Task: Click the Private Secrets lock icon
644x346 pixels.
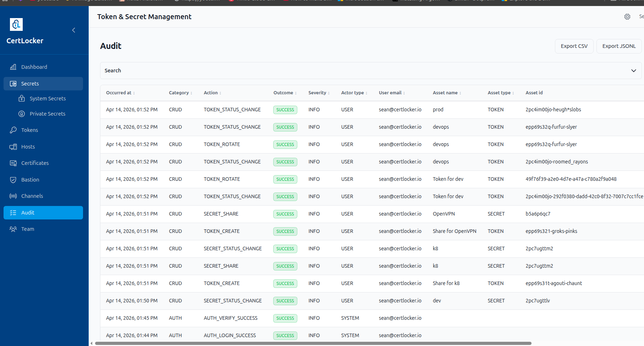Action: [22, 114]
